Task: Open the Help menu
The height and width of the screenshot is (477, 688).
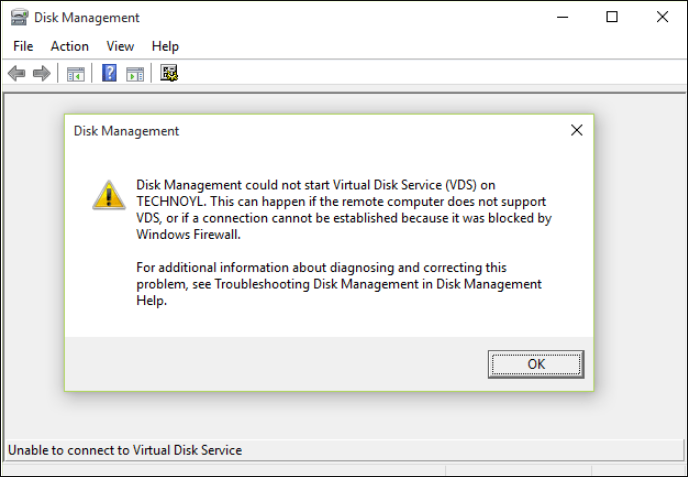Action: coord(165,46)
